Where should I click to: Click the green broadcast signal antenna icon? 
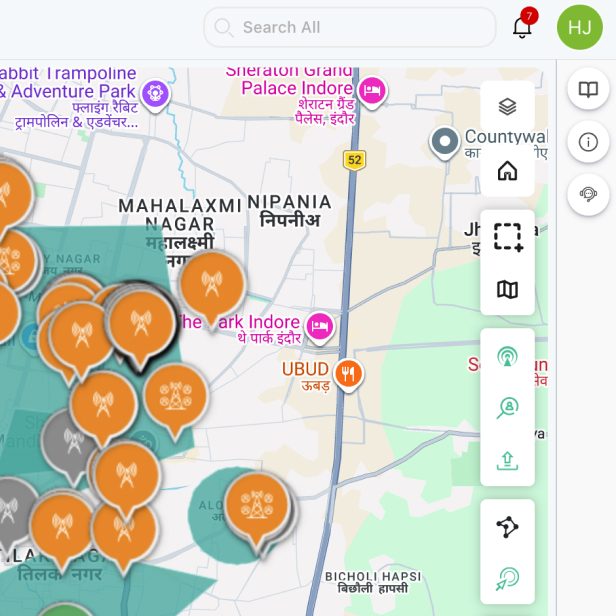pos(507,356)
